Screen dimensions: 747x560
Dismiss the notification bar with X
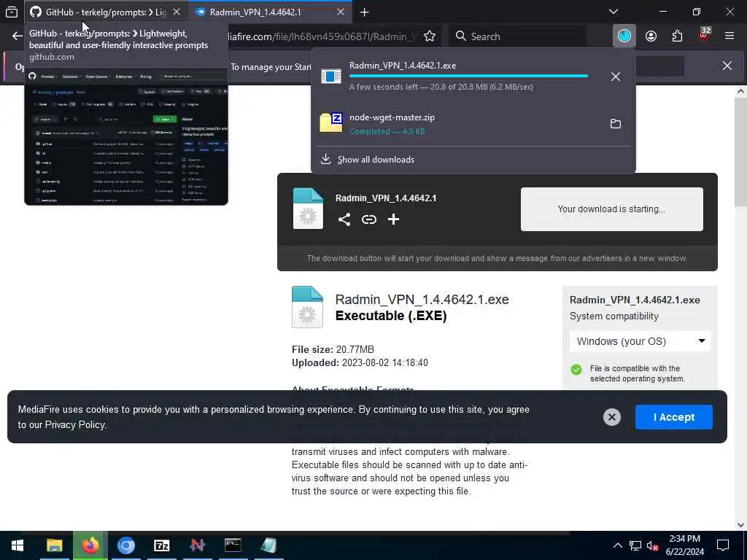coord(727,66)
